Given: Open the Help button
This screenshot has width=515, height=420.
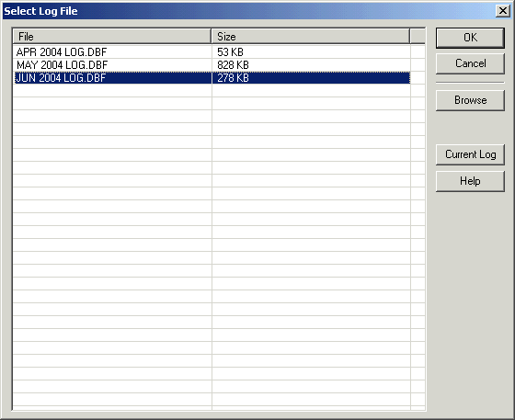Looking at the screenshot, I should pyautogui.click(x=470, y=181).
